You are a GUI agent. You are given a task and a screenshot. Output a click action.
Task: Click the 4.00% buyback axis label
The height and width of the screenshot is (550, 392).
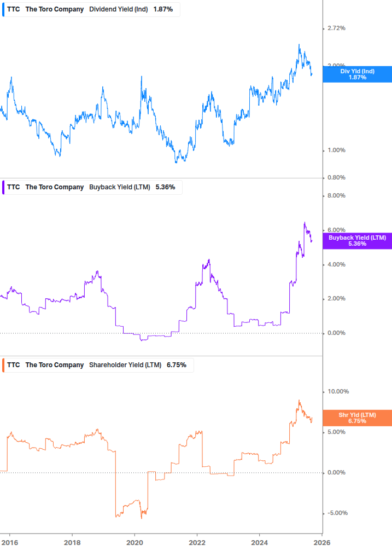[x=336, y=265]
